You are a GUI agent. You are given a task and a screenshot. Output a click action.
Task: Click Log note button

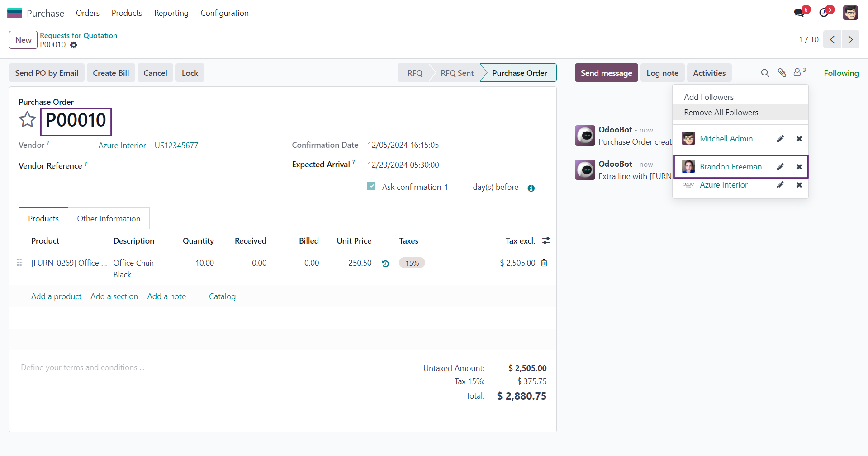[662, 73]
